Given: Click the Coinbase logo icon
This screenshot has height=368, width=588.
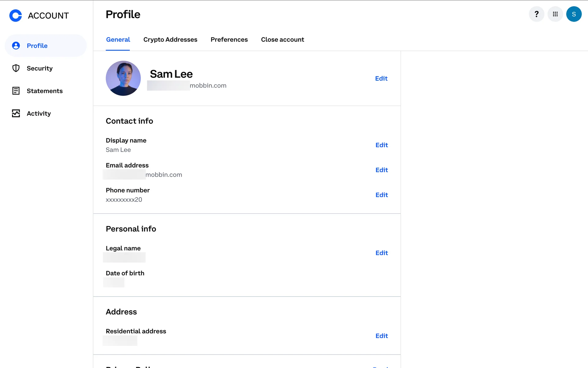Looking at the screenshot, I should pyautogui.click(x=16, y=15).
